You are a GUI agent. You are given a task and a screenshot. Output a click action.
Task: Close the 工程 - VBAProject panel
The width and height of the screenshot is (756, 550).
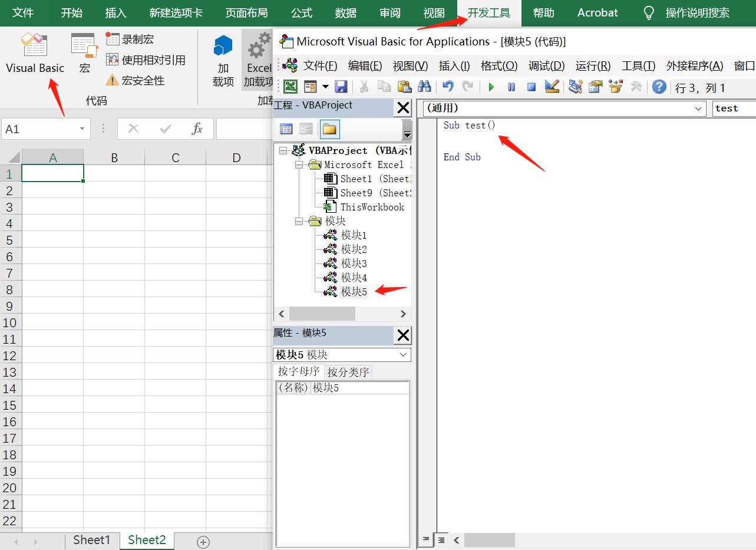[x=403, y=108]
